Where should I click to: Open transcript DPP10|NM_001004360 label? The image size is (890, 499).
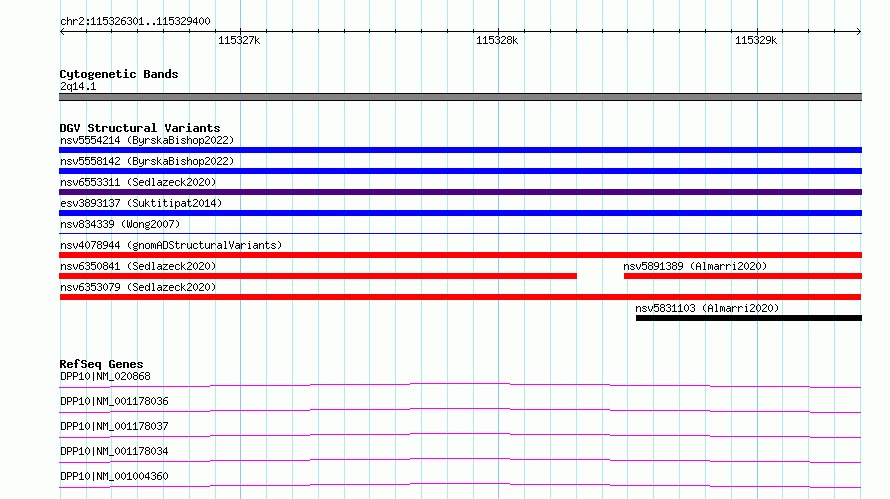[x=114, y=476]
